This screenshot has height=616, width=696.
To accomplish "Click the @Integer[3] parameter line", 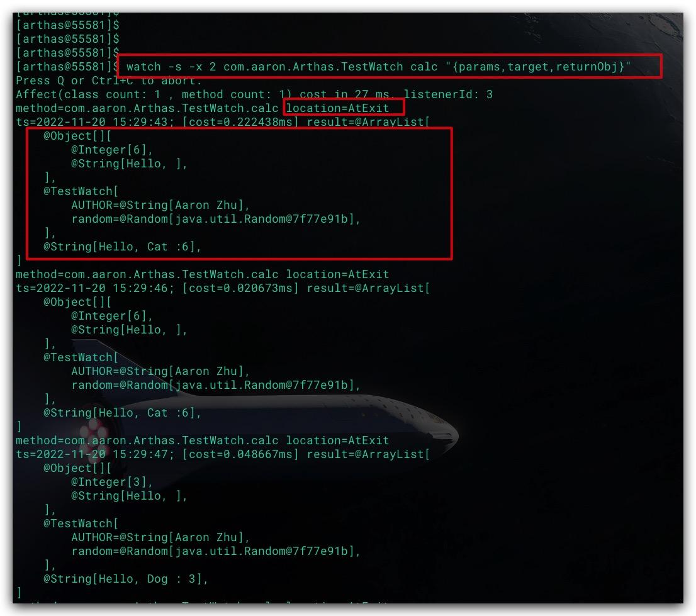I will point(112,482).
